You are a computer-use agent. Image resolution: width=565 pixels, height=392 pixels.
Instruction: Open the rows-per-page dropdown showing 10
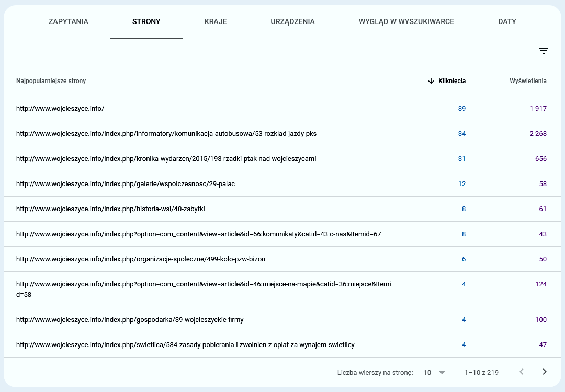click(x=435, y=372)
